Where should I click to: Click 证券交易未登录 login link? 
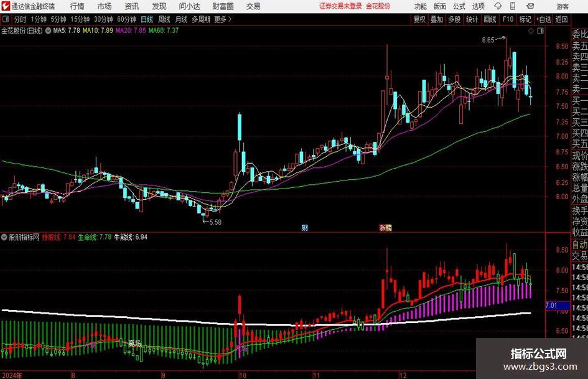coord(340,6)
